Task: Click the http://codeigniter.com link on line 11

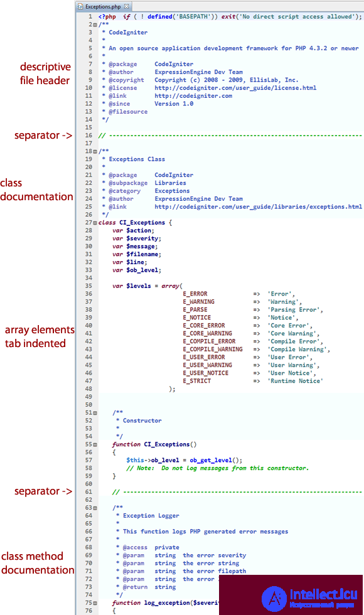Action: (193, 95)
